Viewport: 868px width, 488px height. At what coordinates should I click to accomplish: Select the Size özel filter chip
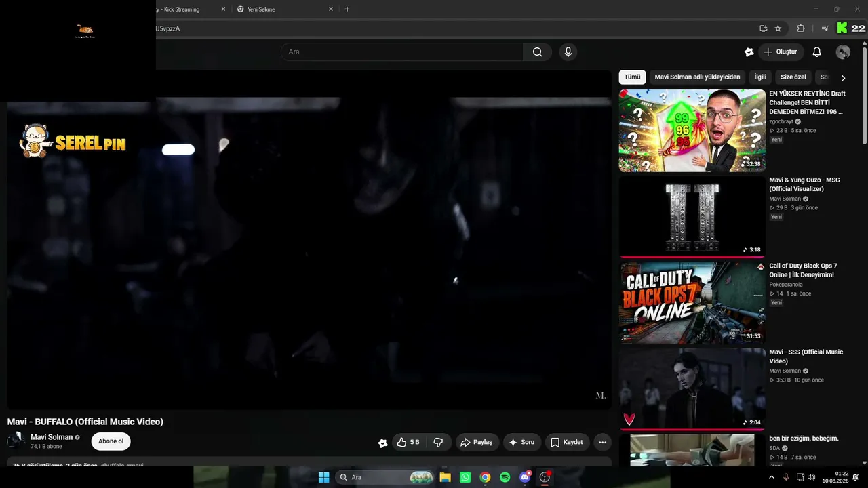point(793,77)
